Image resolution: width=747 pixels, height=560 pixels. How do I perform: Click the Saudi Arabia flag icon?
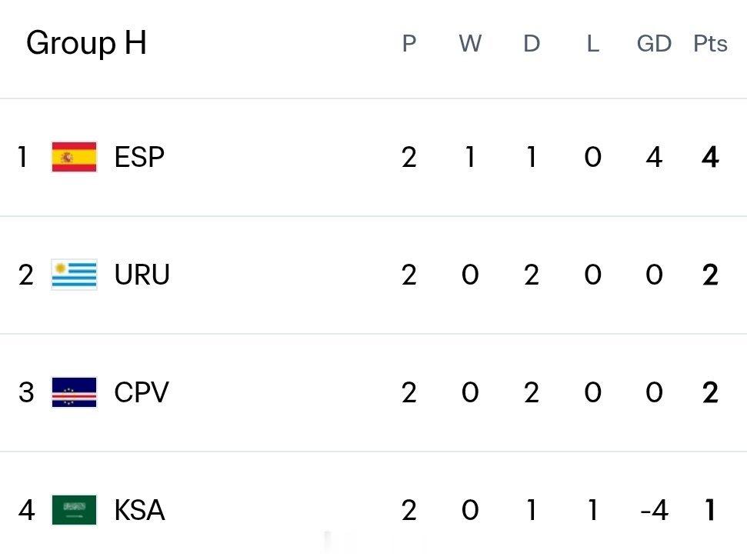coord(74,510)
